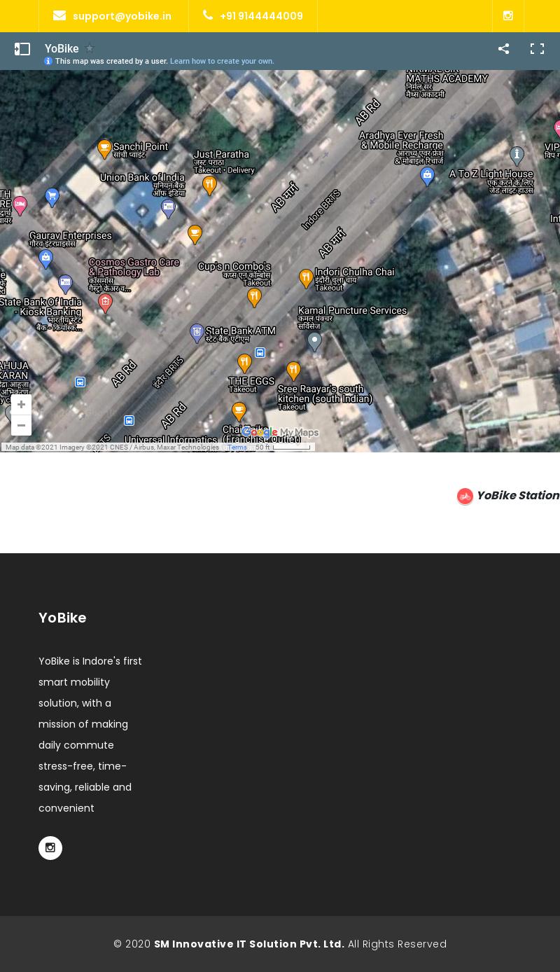The width and height of the screenshot is (560, 972).
Task: View the map in fullscreen
Action: click(537, 48)
